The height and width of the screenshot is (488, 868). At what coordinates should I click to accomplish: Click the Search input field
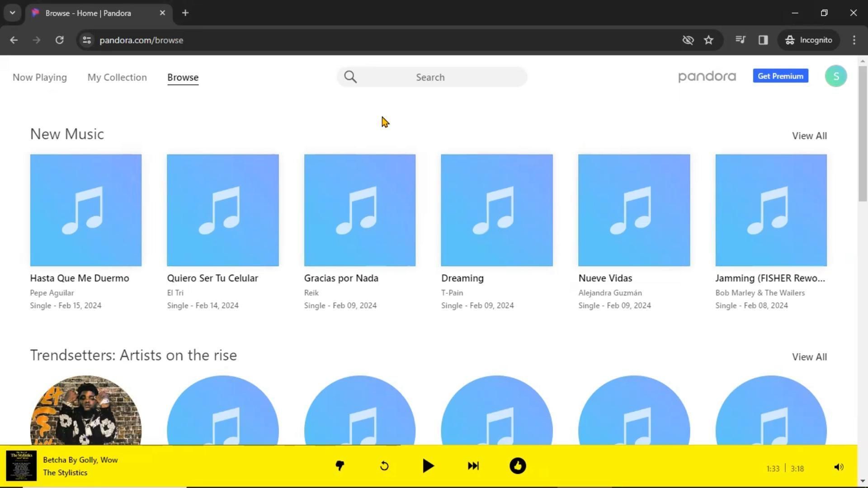point(432,77)
